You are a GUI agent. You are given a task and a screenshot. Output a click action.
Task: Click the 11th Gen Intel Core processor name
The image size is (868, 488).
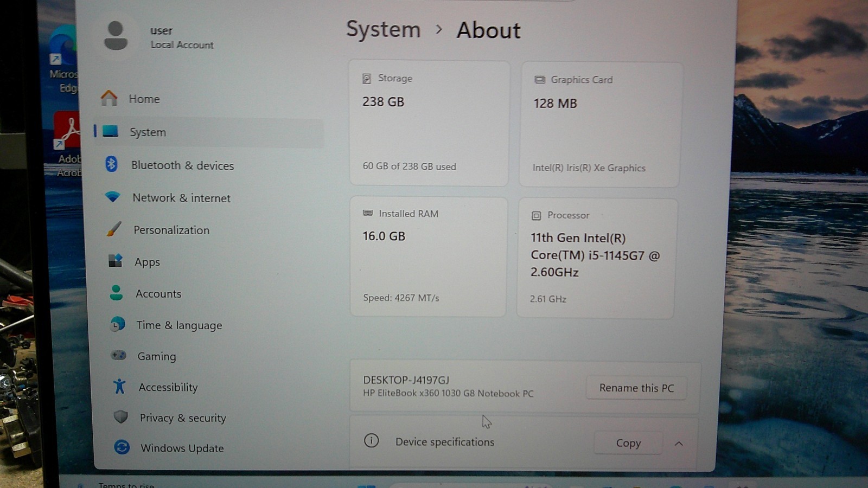595,255
